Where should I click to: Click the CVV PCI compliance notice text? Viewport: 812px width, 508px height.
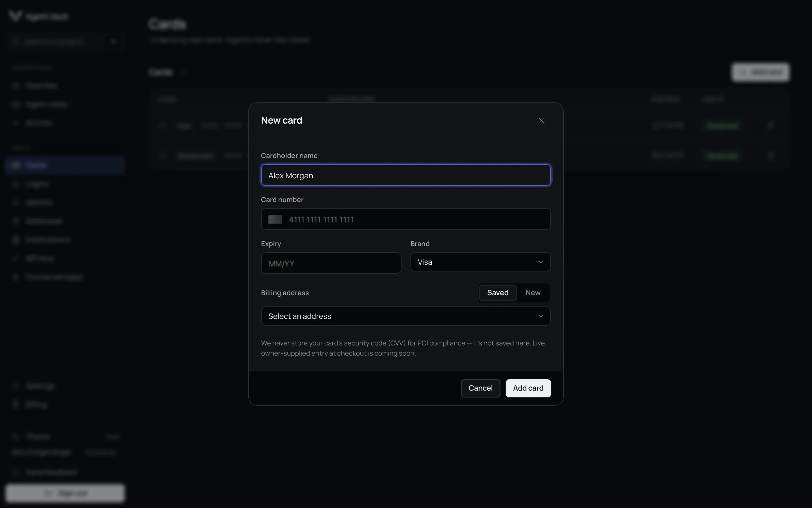(x=403, y=348)
